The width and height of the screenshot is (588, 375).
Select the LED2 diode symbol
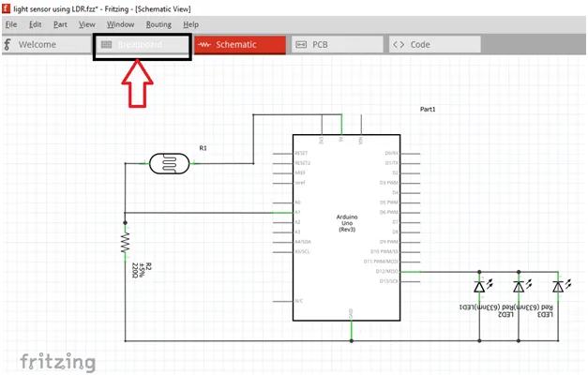[519, 287]
